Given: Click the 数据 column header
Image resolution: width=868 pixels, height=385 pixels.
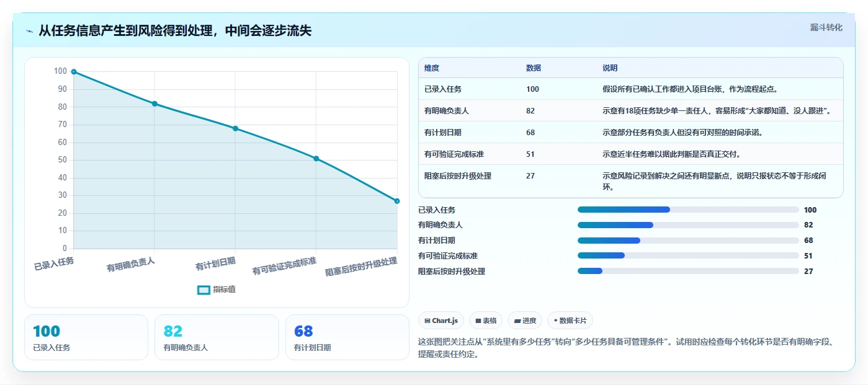Looking at the screenshot, I should pyautogui.click(x=534, y=68).
